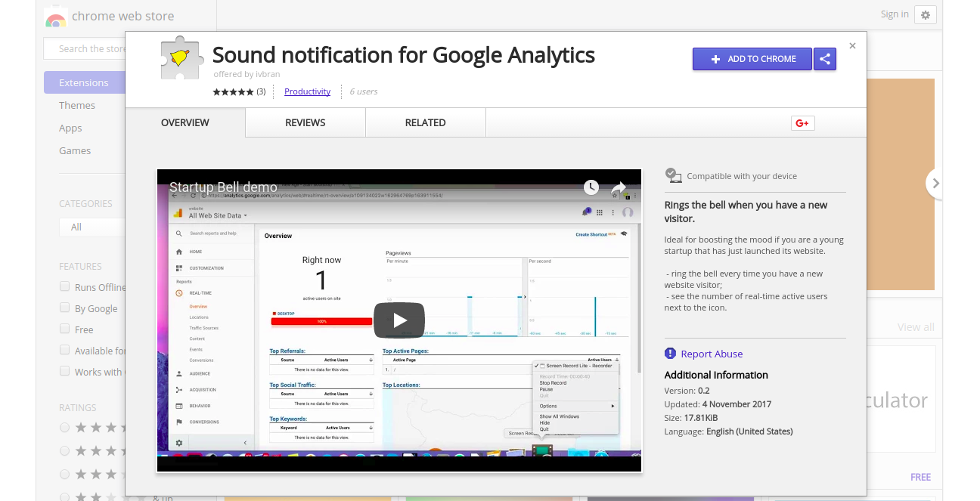Enable the Free filter checkbox
The height and width of the screenshot is (501, 980).
pos(65,329)
